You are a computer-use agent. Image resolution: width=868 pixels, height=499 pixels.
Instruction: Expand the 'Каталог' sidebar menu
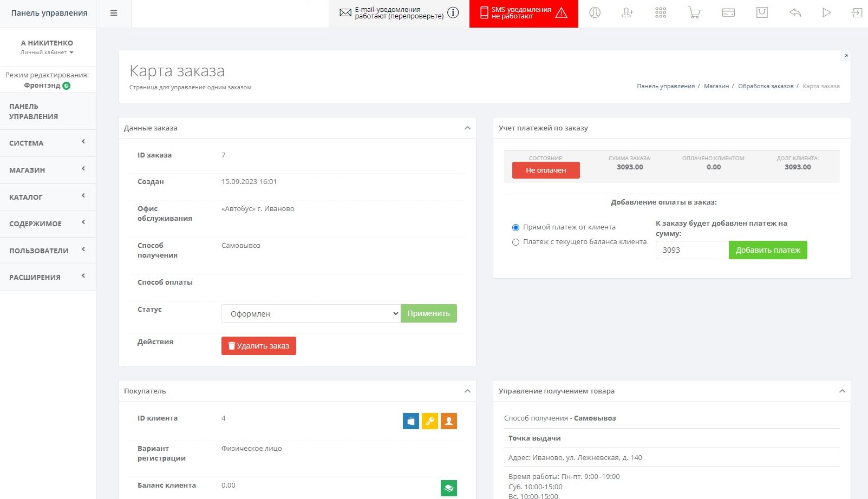(x=48, y=197)
